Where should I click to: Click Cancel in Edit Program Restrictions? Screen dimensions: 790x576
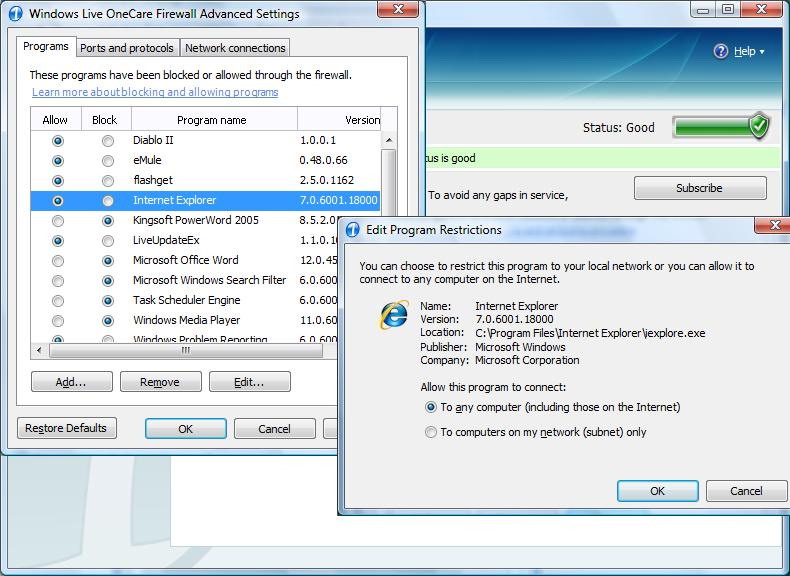point(746,491)
